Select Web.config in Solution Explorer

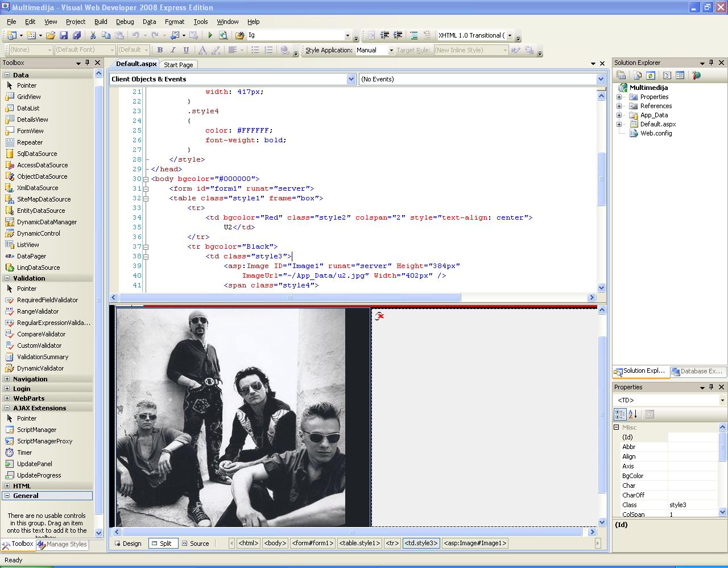(x=656, y=133)
